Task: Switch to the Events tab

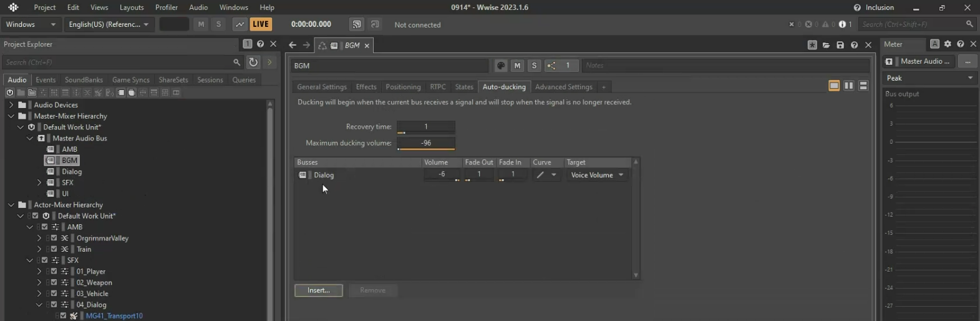Action: pos(46,80)
